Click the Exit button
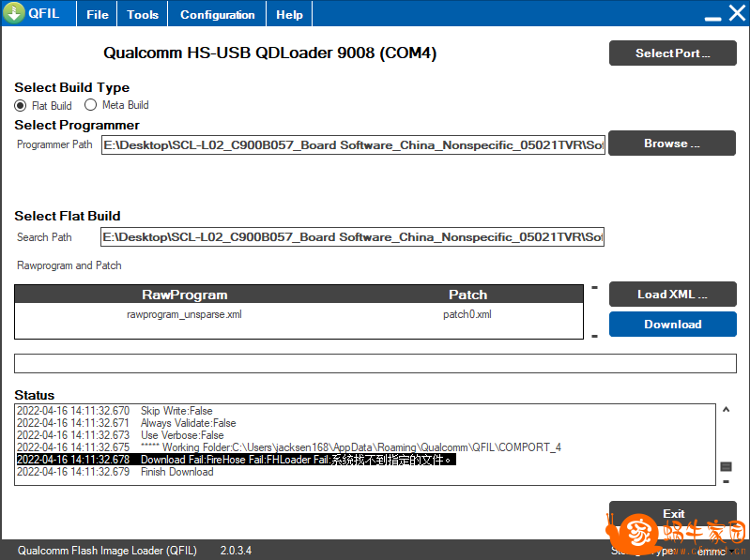750x560 pixels. tap(672, 514)
